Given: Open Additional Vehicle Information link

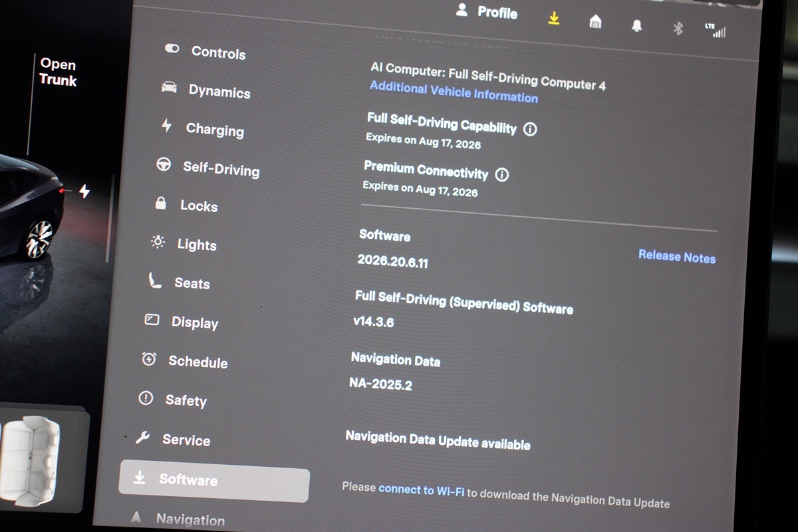Looking at the screenshot, I should (454, 92).
